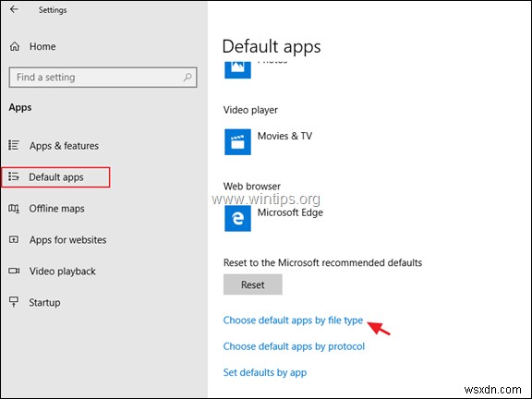Change web browser from Microsoft Edge
This screenshot has width=532, height=399.
pos(290,212)
